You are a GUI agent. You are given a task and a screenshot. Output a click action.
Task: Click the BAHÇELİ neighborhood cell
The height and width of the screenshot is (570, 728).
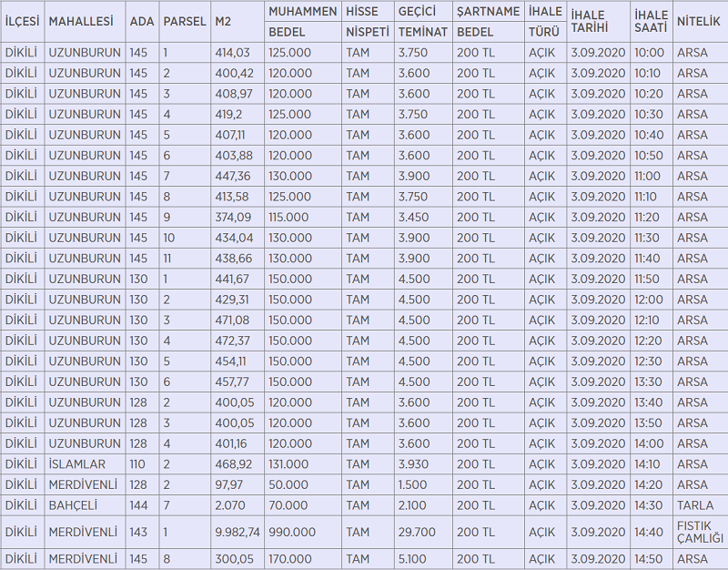pos(73,505)
